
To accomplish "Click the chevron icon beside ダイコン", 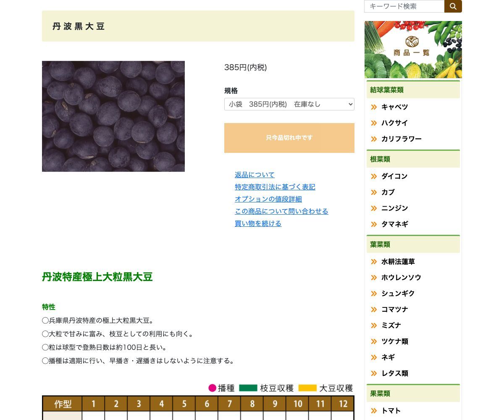I will 374,176.
